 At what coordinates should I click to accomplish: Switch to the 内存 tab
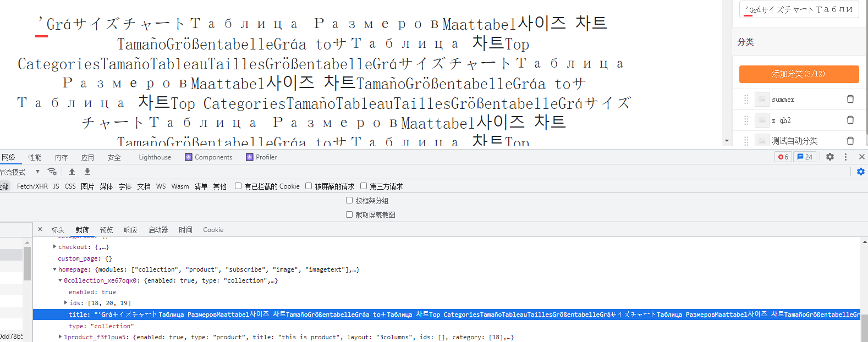pos(62,157)
